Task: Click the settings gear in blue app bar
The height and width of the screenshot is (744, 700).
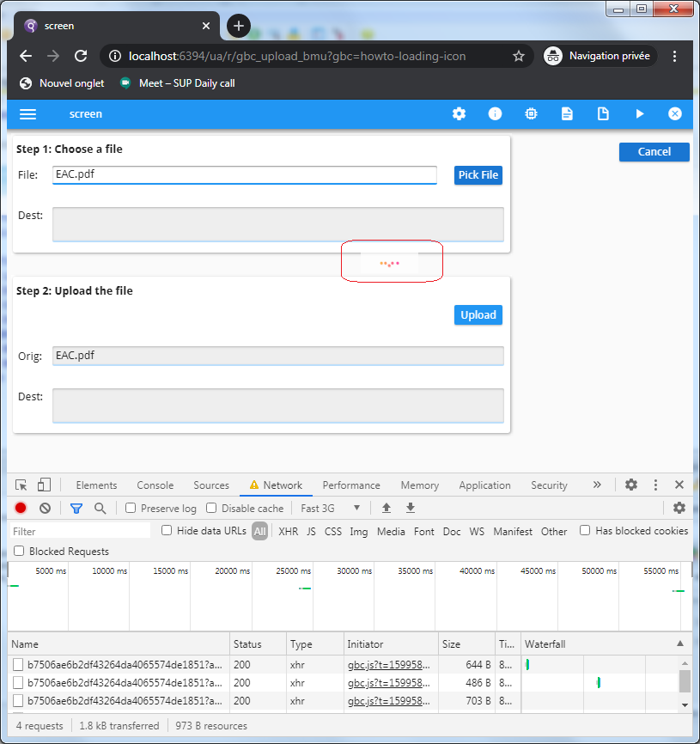Action: point(460,114)
